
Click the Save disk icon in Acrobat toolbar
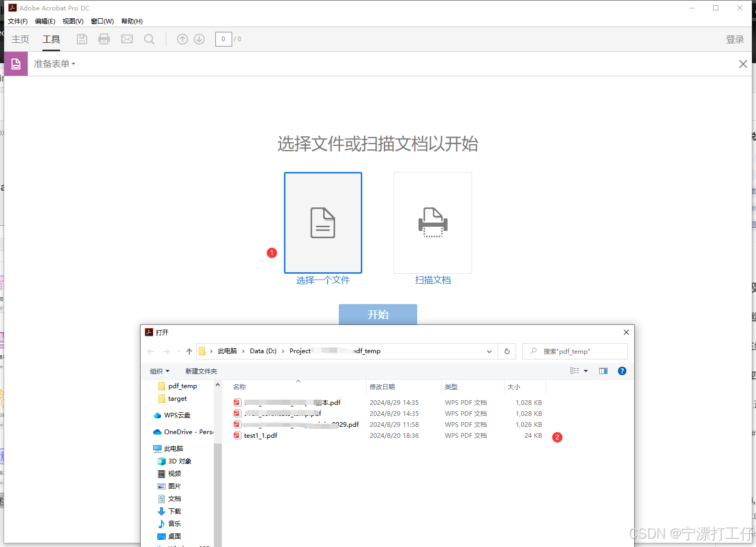pos(82,39)
